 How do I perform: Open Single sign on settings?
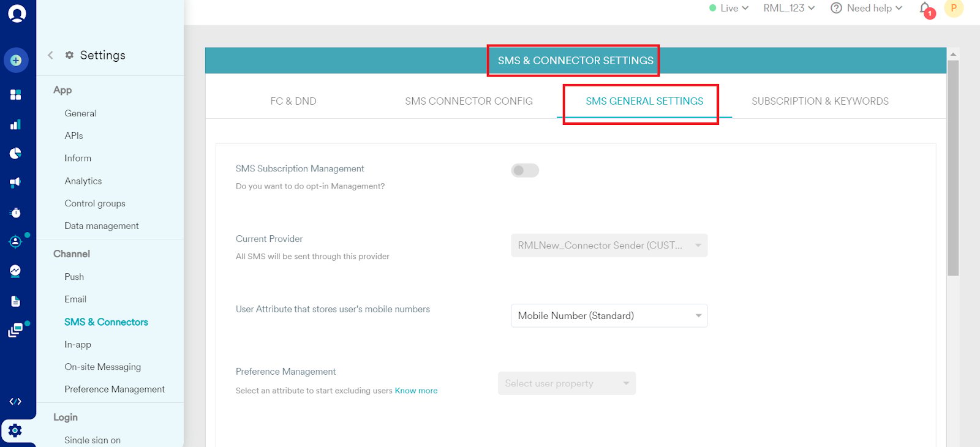coord(92,440)
